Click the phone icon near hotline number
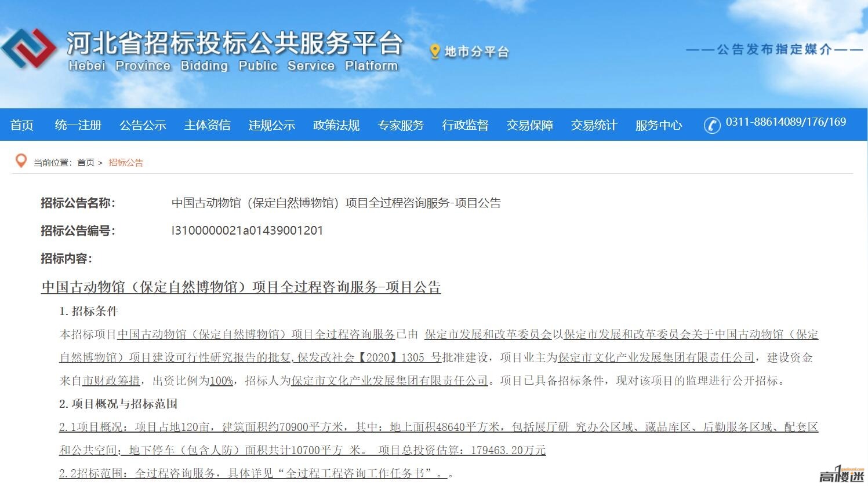This screenshot has height=486, width=868. coord(712,125)
